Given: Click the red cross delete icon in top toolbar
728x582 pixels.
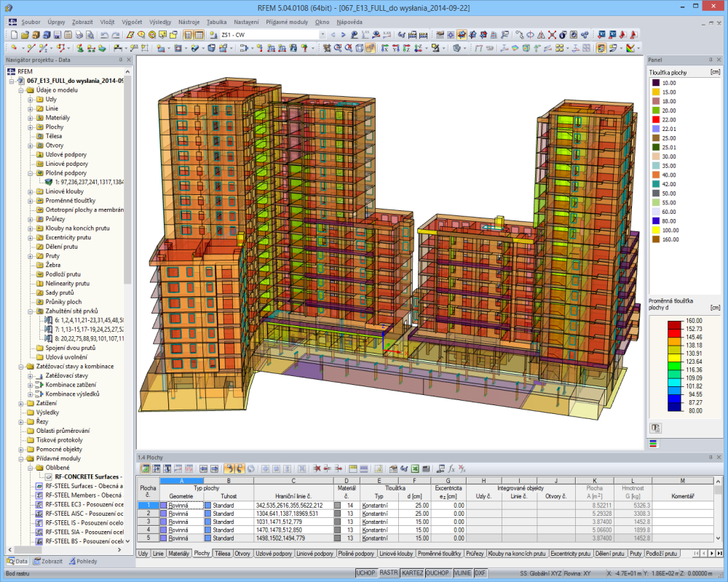Looking at the screenshot, I should click(552, 35).
